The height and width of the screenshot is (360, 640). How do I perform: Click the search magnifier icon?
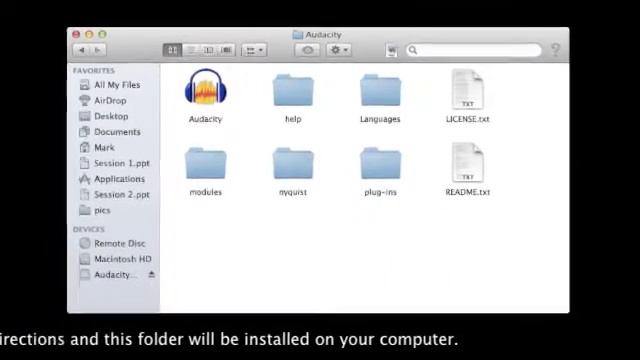tap(413, 50)
